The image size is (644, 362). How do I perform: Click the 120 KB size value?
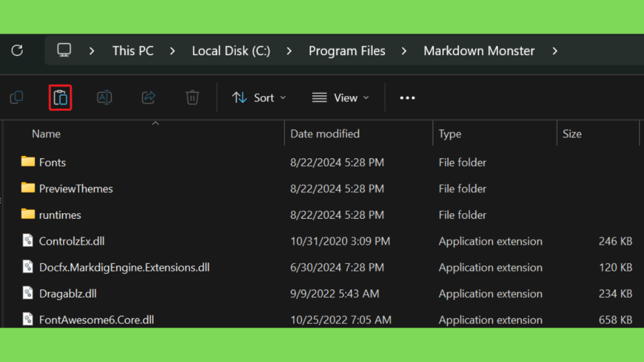615,268
